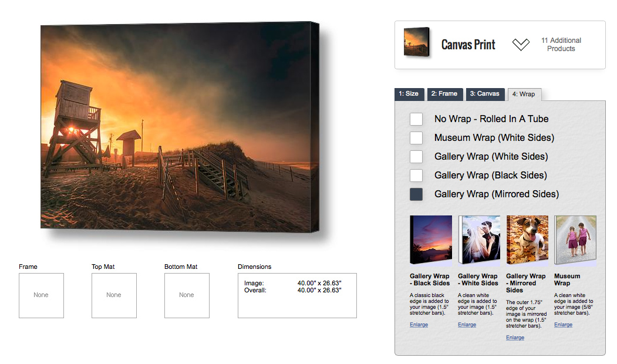Switch to the 2: Frame tab

[x=444, y=94]
